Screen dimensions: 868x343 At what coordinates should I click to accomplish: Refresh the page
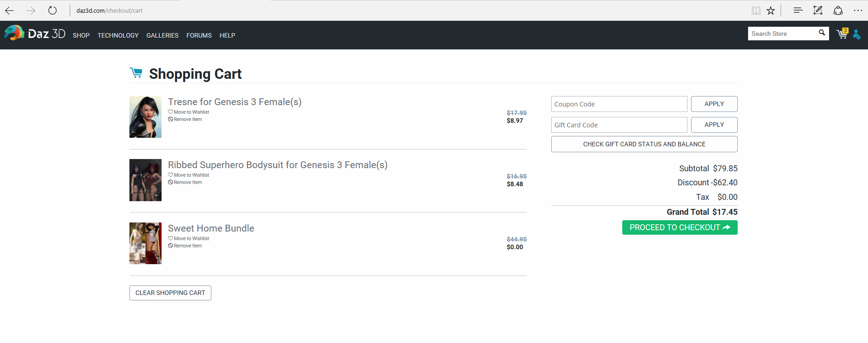tap(52, 10)
